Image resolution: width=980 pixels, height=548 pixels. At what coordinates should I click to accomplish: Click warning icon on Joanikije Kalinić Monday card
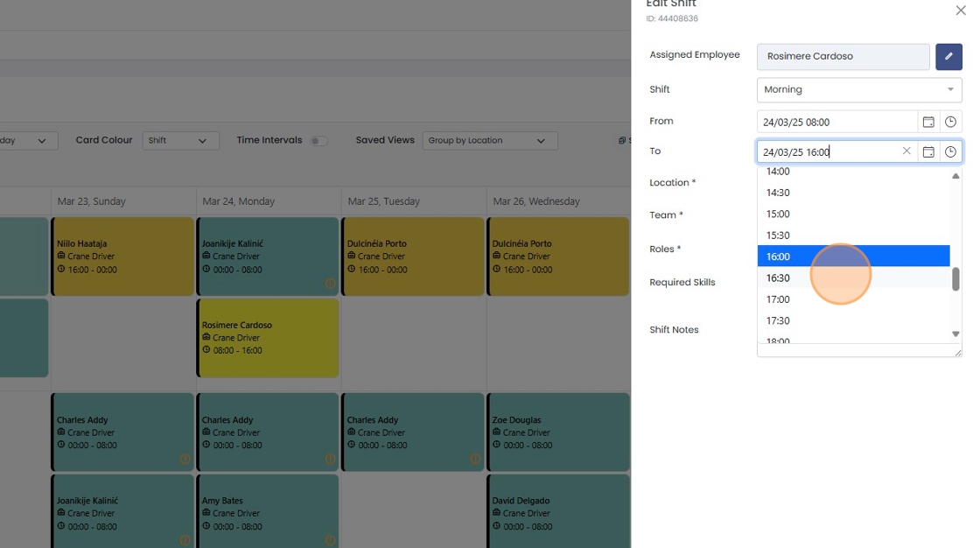coord(329,284)
